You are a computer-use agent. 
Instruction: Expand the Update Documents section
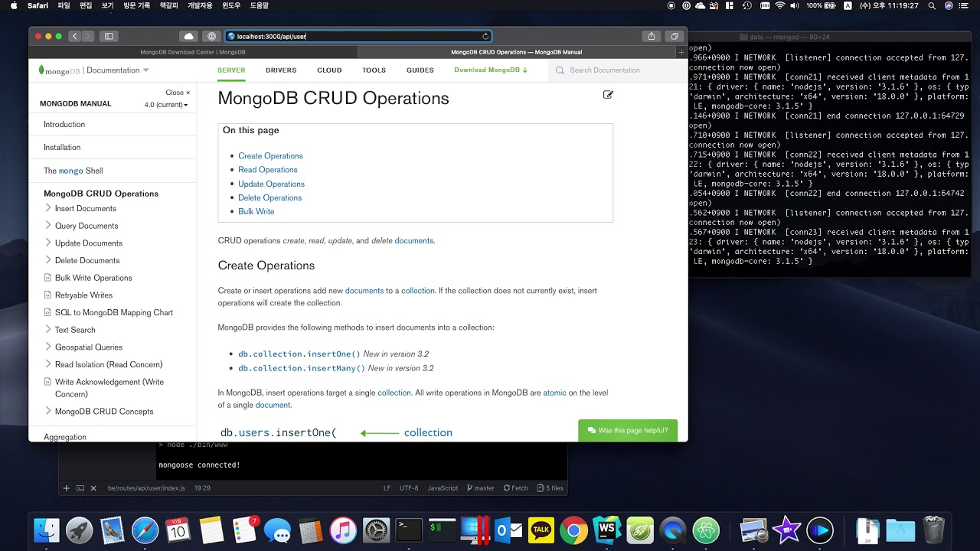click(48, 243)
